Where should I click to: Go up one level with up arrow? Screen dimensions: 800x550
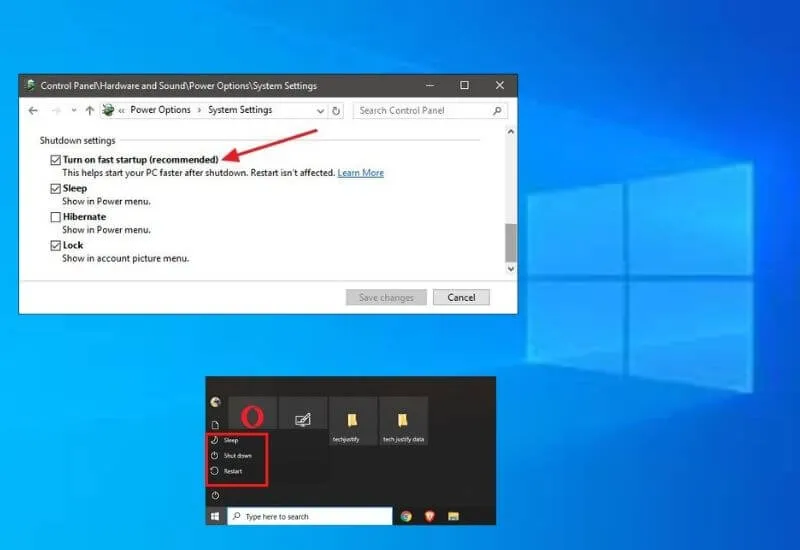tap(90, 111)
